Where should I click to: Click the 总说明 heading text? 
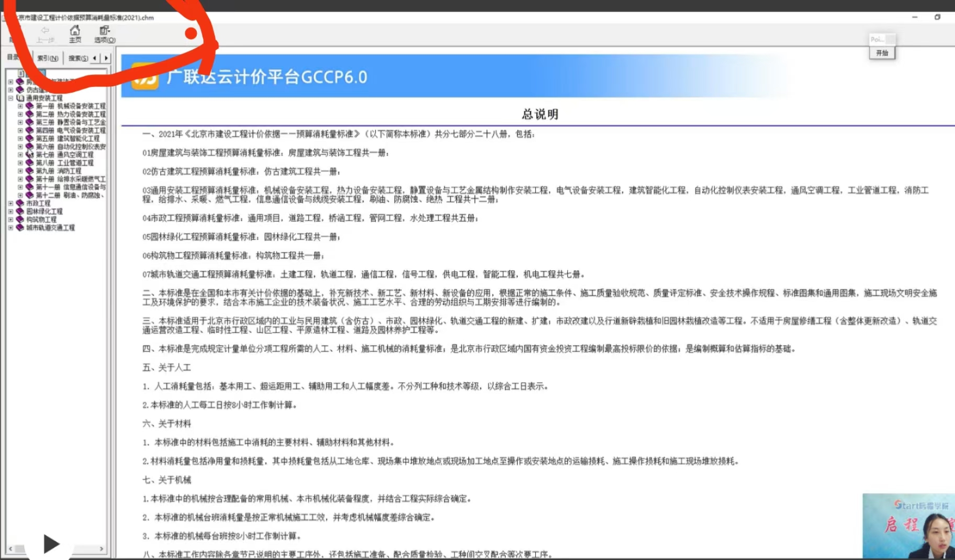540,114
